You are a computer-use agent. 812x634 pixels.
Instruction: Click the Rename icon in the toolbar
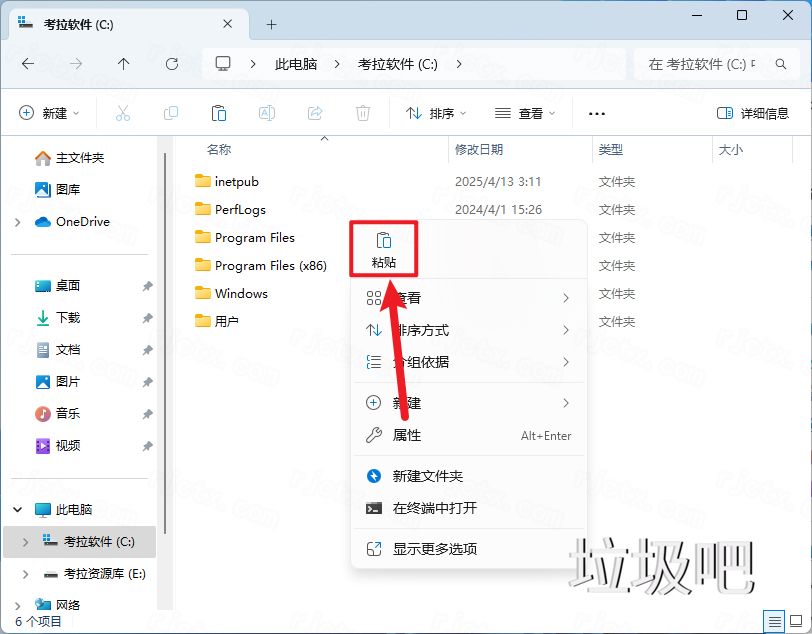coord(267,113)
